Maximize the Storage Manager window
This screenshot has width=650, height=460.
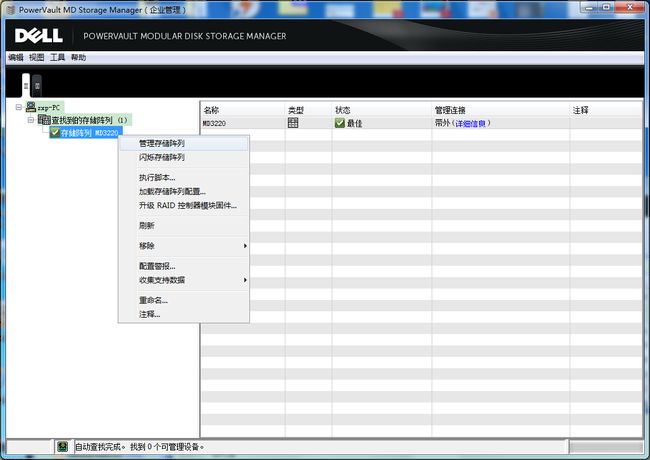tap(606, 7)
